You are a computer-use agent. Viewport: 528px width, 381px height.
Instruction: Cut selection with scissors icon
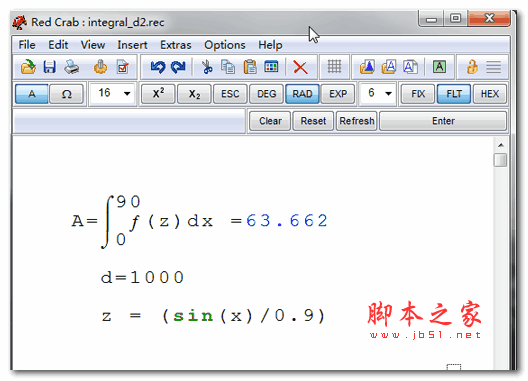pyautogui.click(x=207, y=67)
